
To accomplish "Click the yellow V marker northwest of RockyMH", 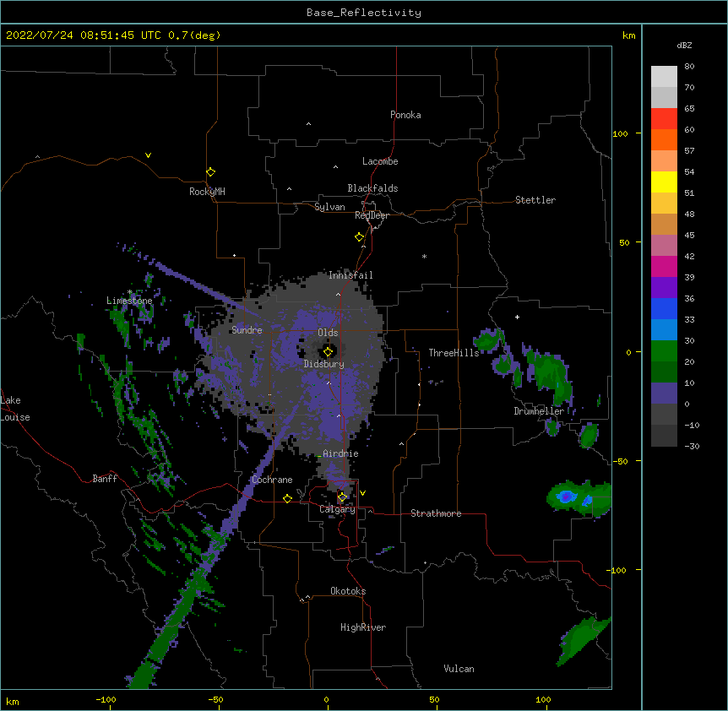I will (x=148, y=155).
